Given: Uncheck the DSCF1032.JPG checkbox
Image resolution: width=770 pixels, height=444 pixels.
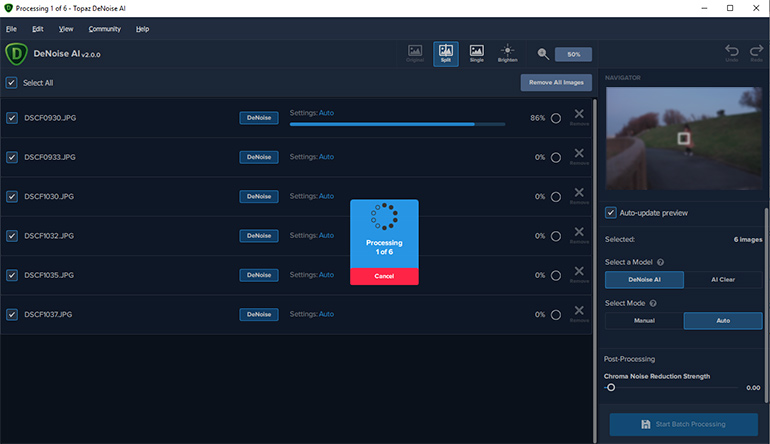Looking at the screenshot, I should 12,236.
